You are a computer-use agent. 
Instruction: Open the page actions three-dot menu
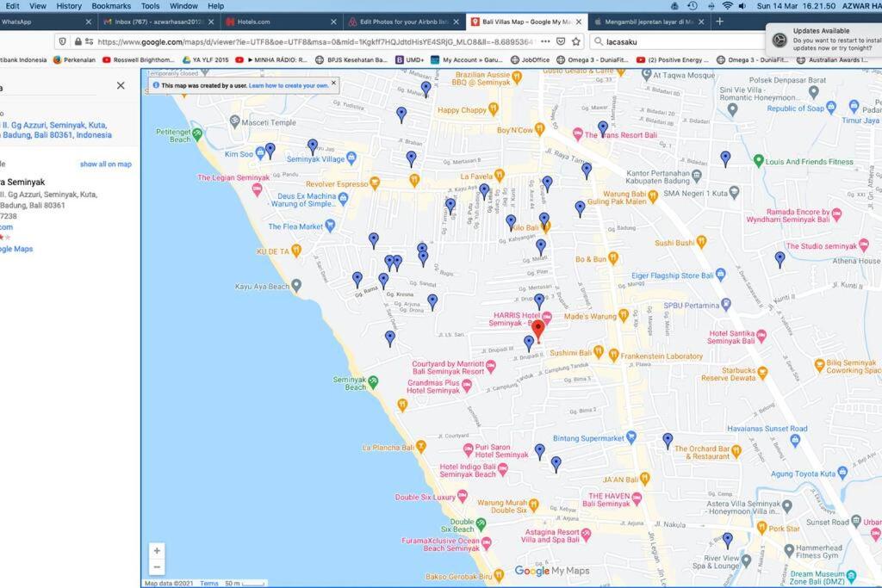coord(545,41)
